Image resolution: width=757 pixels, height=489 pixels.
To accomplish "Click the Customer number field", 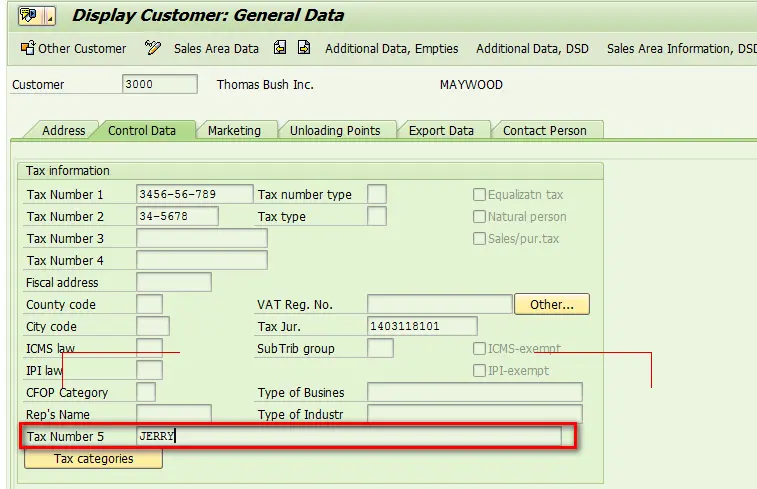I will tap(159, 84).
